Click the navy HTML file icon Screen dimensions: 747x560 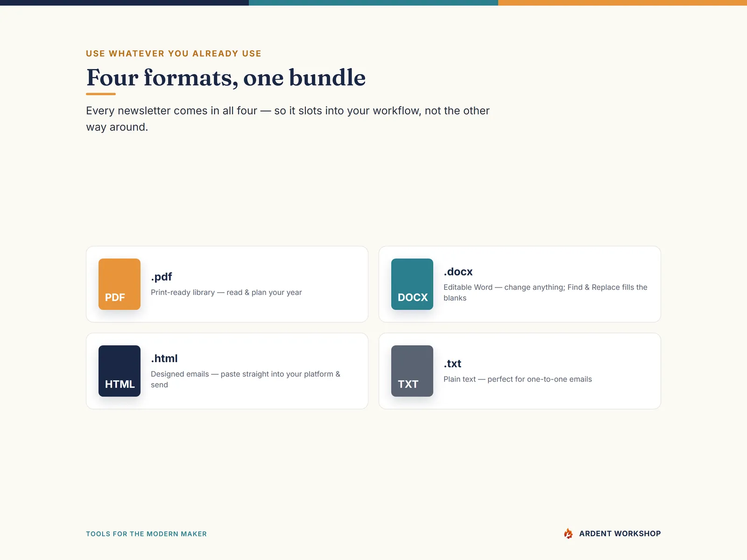(x=120, y=371)
